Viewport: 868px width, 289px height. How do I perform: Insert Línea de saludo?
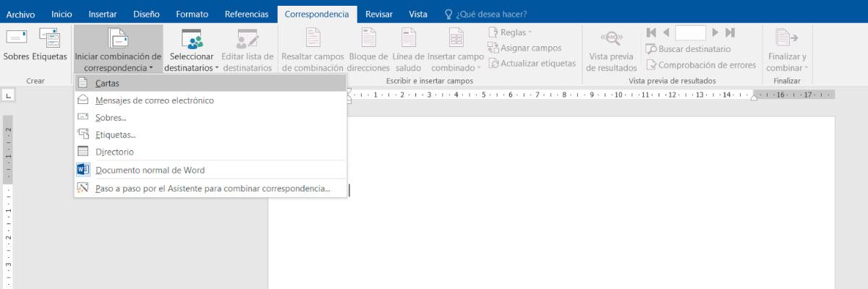point(409,49)
